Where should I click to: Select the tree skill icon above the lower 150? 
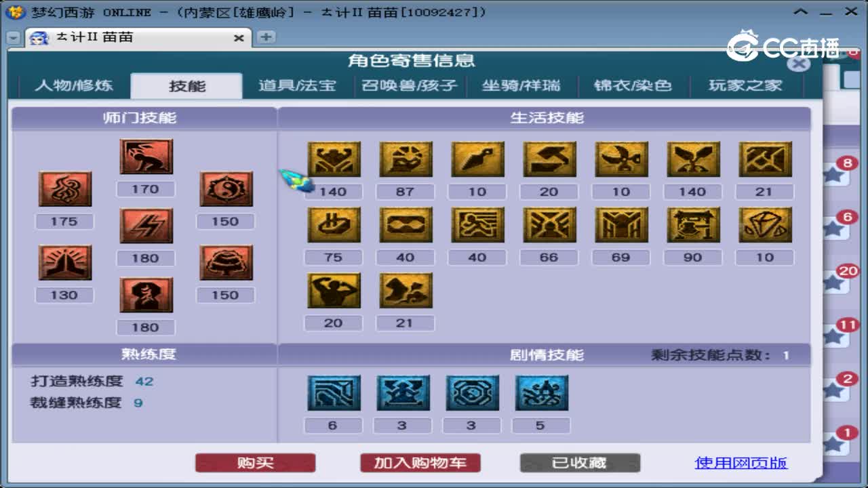226,263
